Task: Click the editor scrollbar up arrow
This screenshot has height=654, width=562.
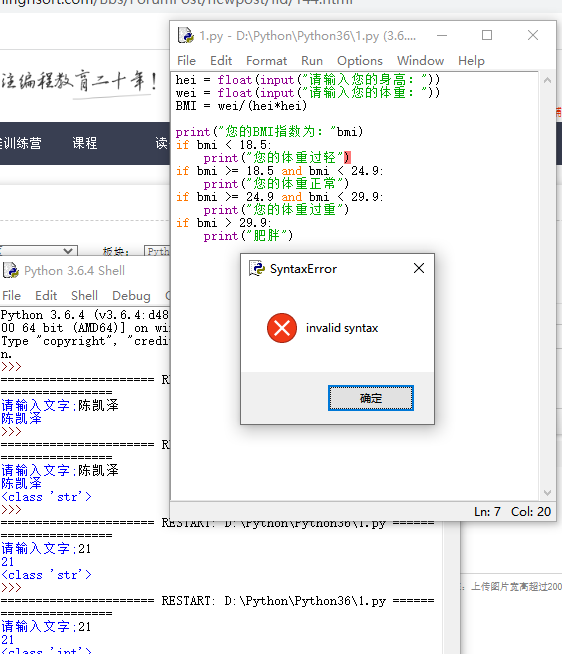Action: 547,80
